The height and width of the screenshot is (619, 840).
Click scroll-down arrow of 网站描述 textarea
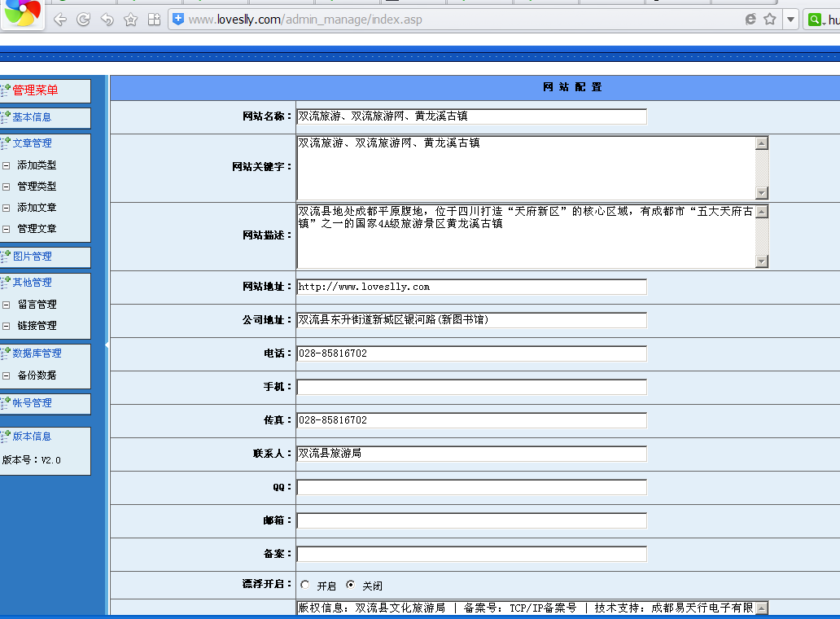[x=762, y=261]
